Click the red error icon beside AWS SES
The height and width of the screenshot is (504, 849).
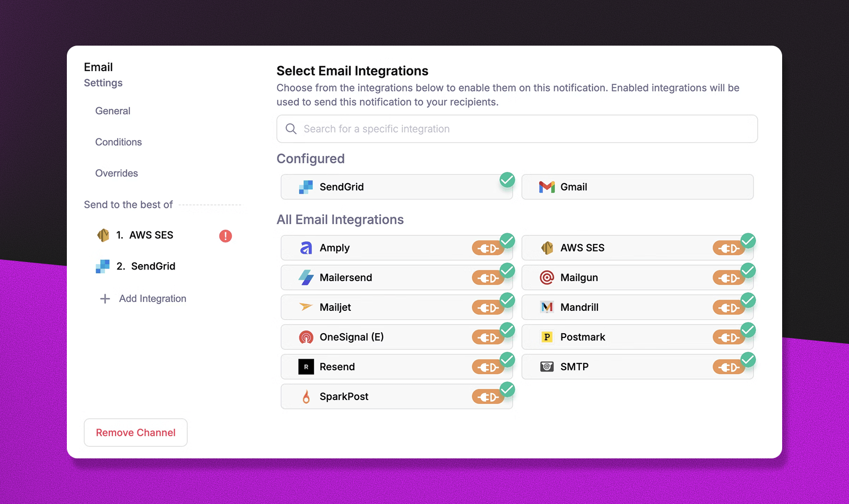(226, 236)
